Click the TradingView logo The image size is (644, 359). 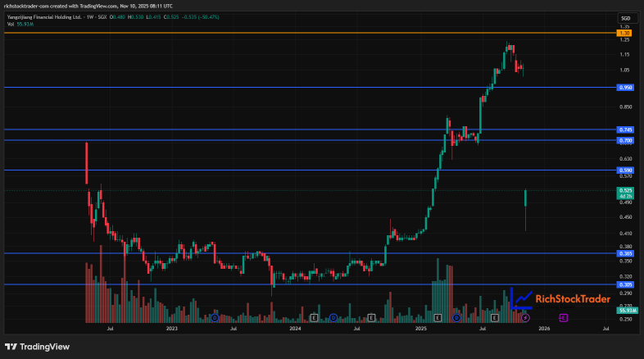coord(38,347)
